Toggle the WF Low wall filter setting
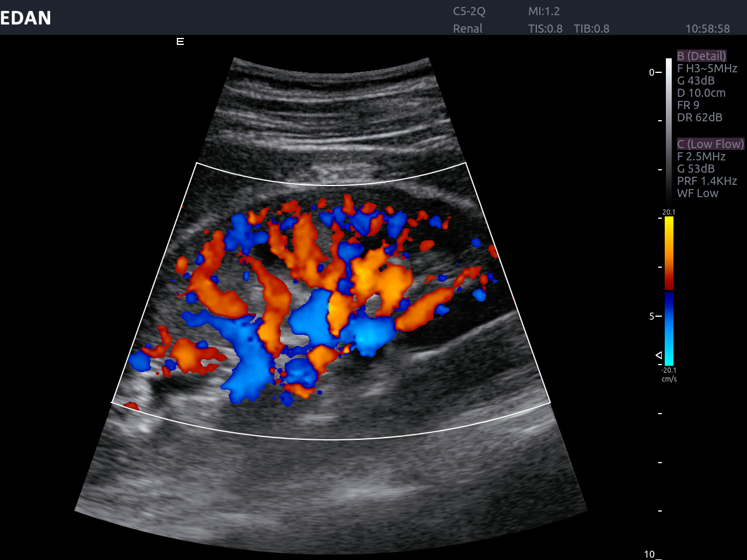Image resolution: width=747 pixels, height=560 pixels. point(697,193)
